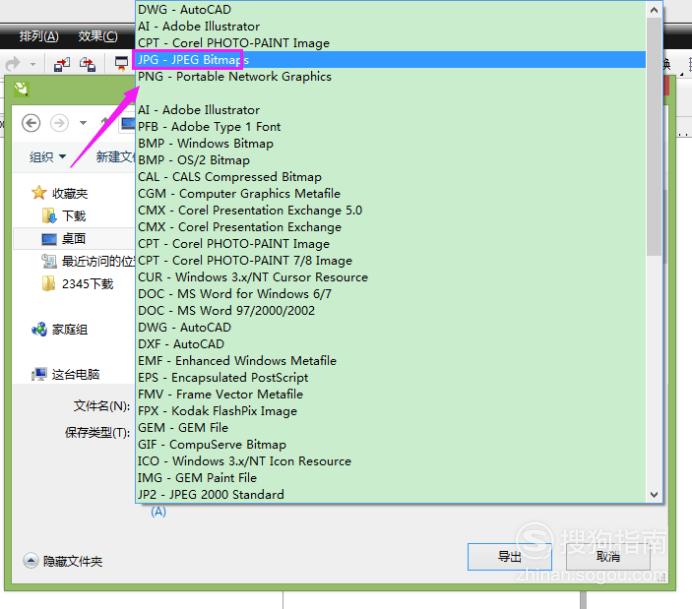Choose IMG - GEM Paint File
The height and width of the screenshot is (609, 692).
[391, 478]
